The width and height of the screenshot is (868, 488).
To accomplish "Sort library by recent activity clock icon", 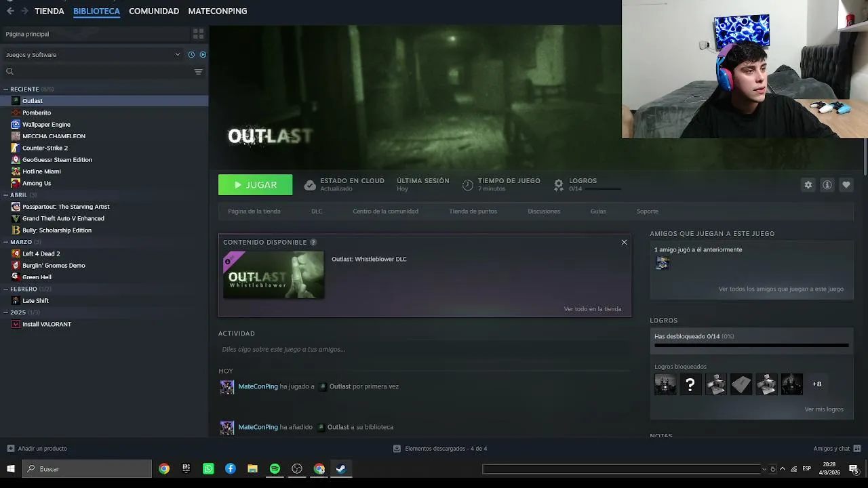I will point(191,55).
